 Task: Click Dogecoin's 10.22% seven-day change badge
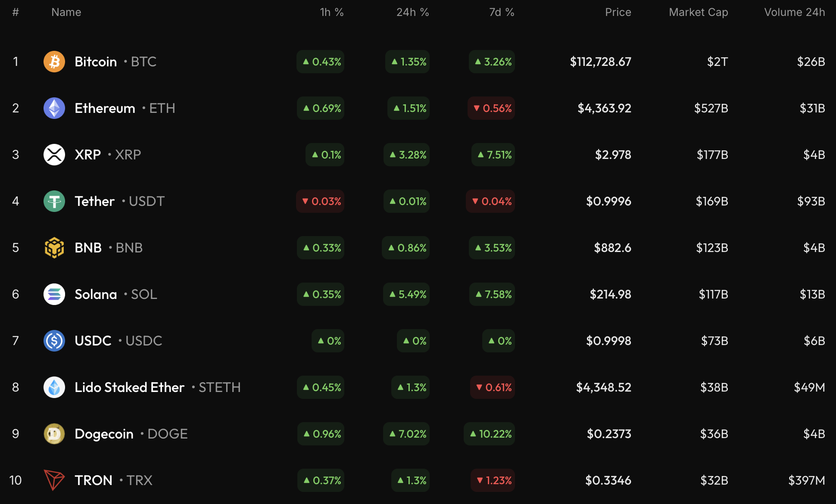coord(490,434)
